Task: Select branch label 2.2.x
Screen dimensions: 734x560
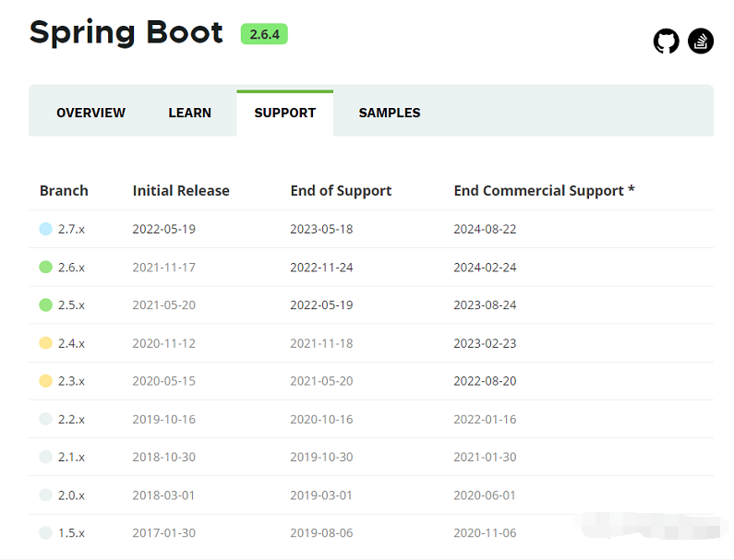Action: (x=71, y=419)
